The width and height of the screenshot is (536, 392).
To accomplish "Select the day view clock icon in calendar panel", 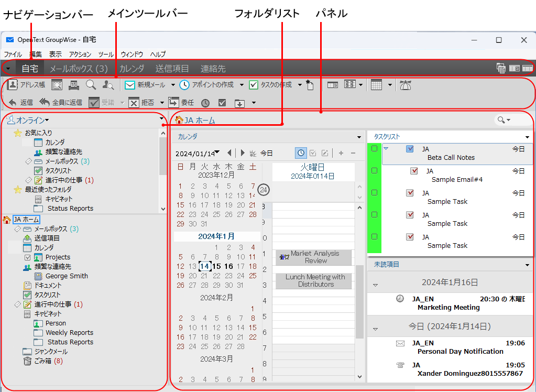I will coord(301,153).
